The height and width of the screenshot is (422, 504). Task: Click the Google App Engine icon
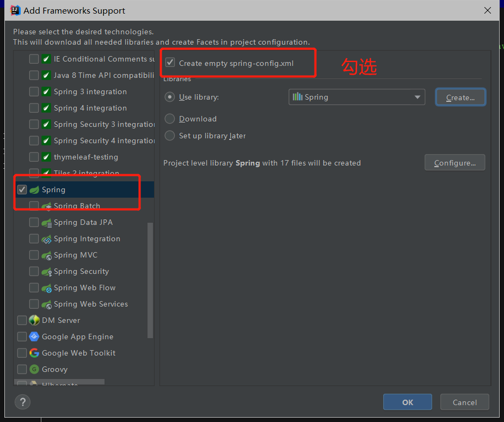point(34,337)
